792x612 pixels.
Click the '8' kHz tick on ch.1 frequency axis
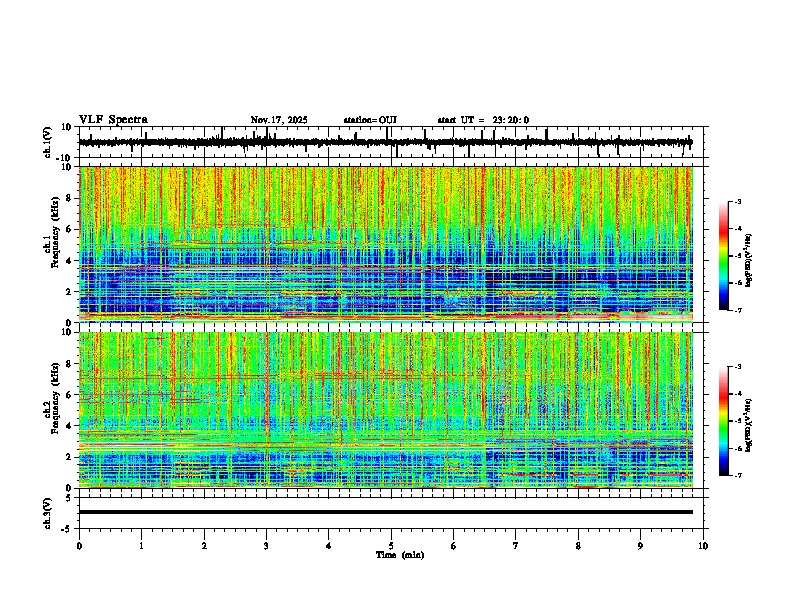pyautogui.click(x=70, y=198)
